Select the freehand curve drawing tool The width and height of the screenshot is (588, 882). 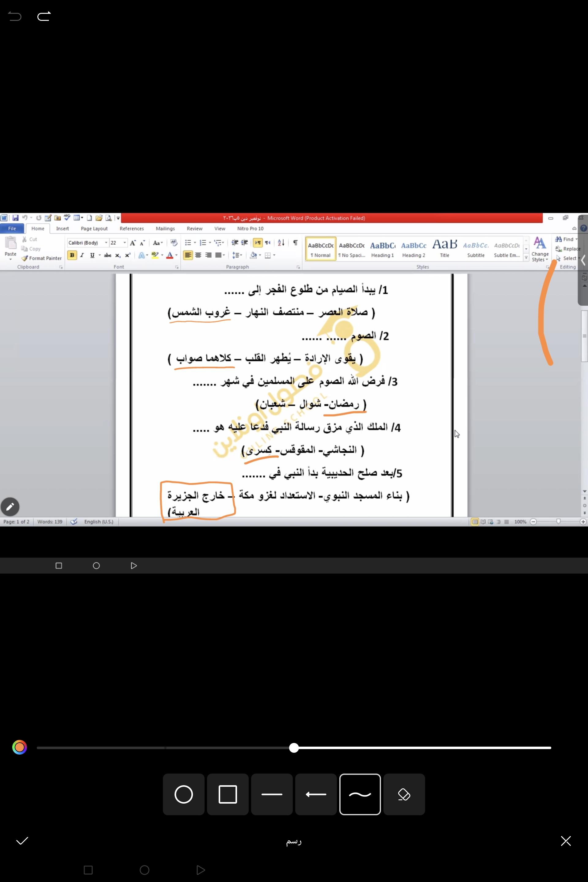click(x=360, y=794)
